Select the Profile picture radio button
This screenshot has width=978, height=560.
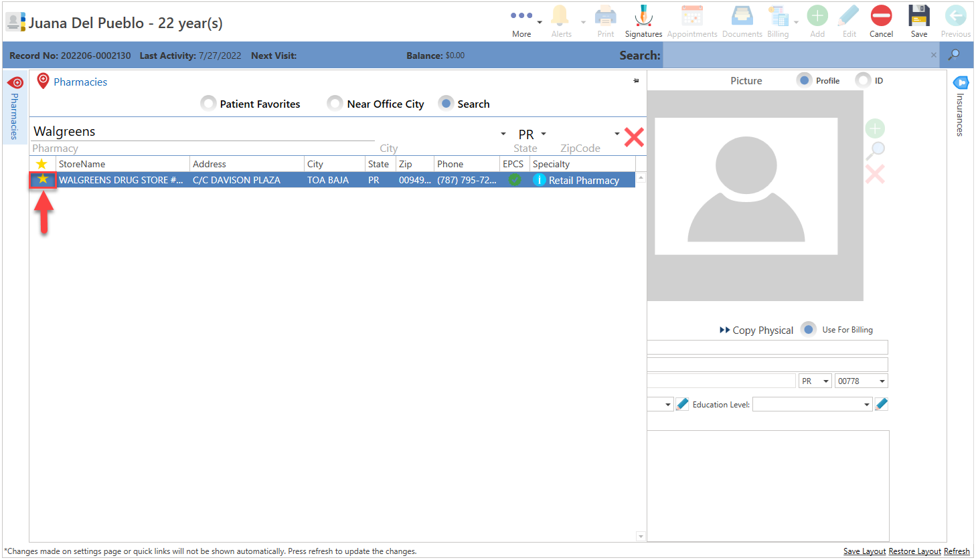804,80
